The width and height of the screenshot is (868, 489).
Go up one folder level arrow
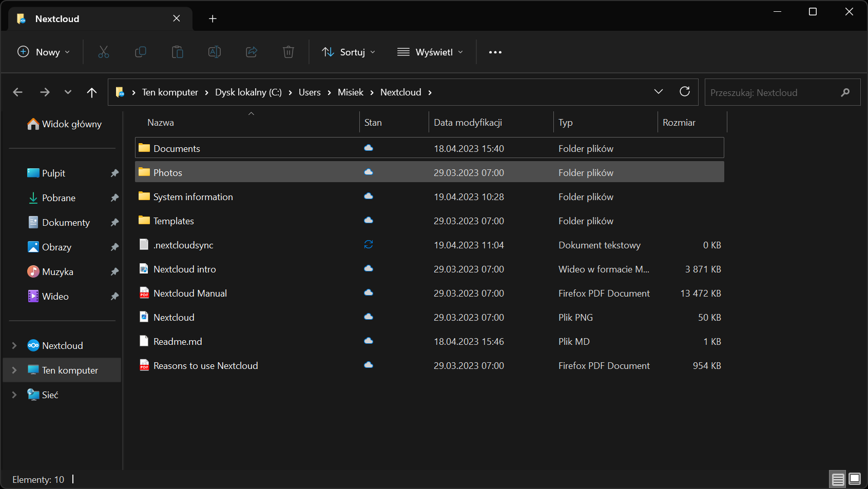(x=92, y=92)
